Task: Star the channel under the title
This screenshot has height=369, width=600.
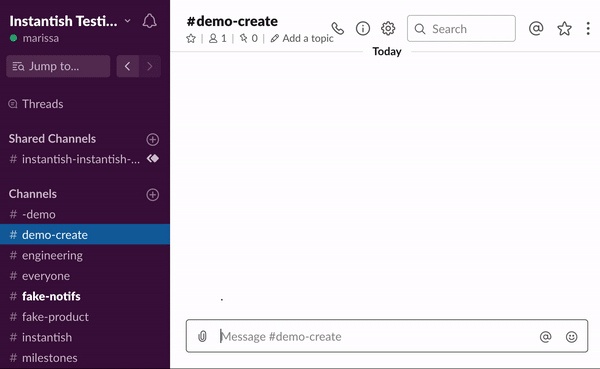Action: pyautogui.click(x=191, y=38)
